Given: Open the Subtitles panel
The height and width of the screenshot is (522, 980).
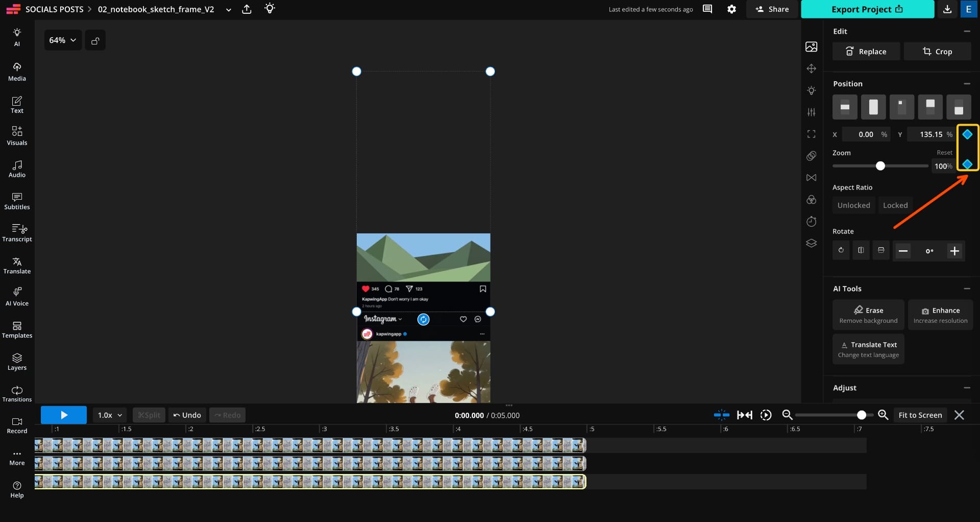Looking at the screenshot, I should coord(17,201).
